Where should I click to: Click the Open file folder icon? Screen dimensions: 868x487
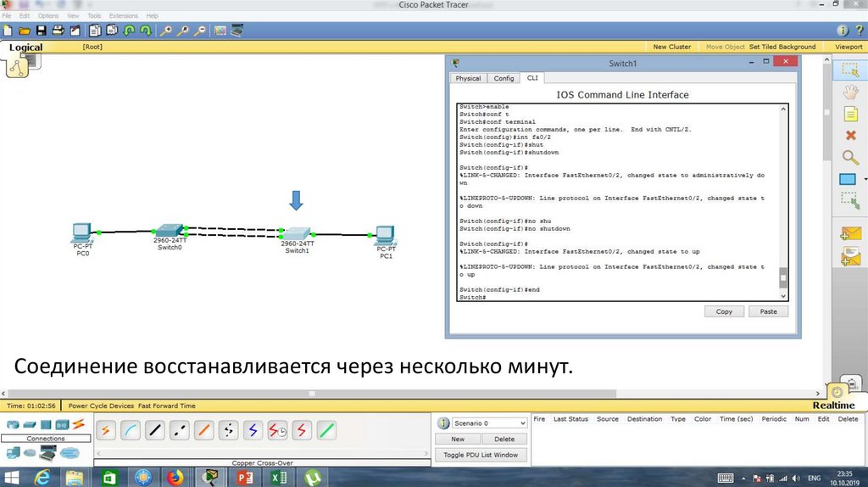click(25, 31)
